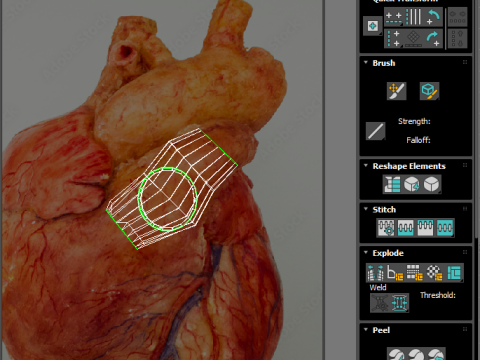Click the Strength: label
This screenshot has height=360, width=480.
click(414, 121)
